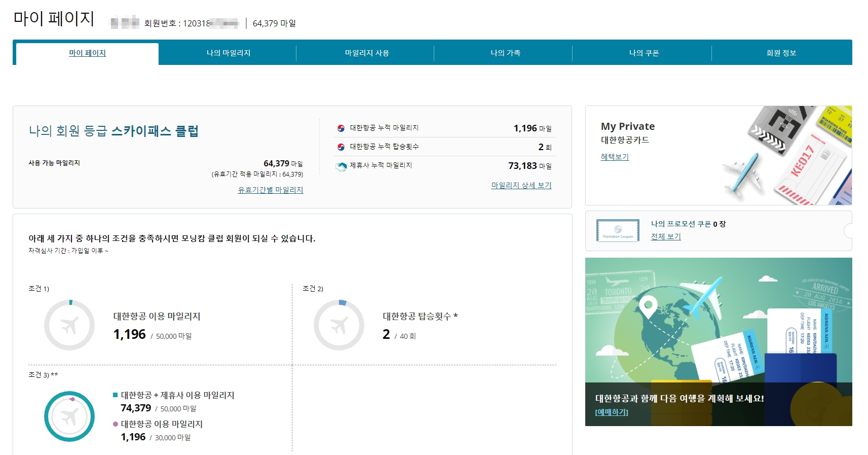Image resolution: width=868 pixels, height=455 pixels.
Task: Open the 마일리지 상세 보기 link
Action: click(x=521, y=186)
